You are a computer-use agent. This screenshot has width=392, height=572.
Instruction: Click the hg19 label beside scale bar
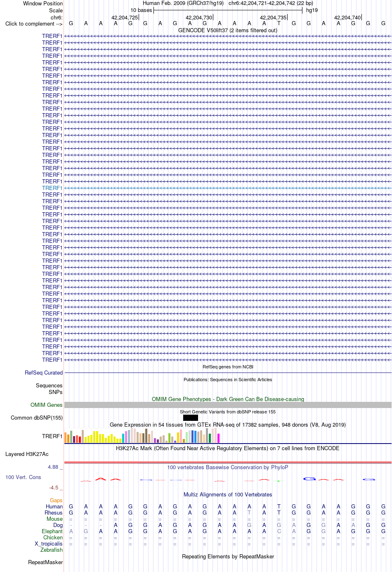tap(312, 10)
